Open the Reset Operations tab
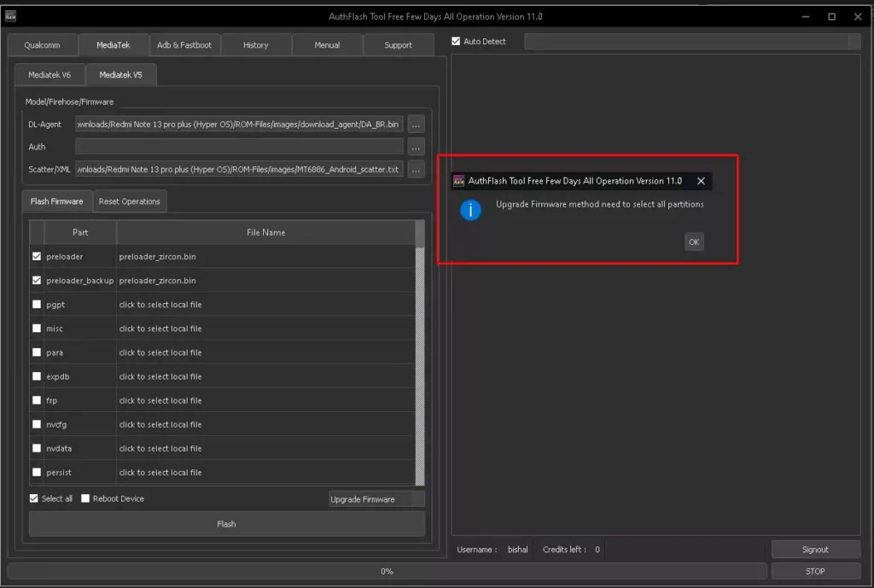Screen dimensions: 874x588 click(130, 201)
